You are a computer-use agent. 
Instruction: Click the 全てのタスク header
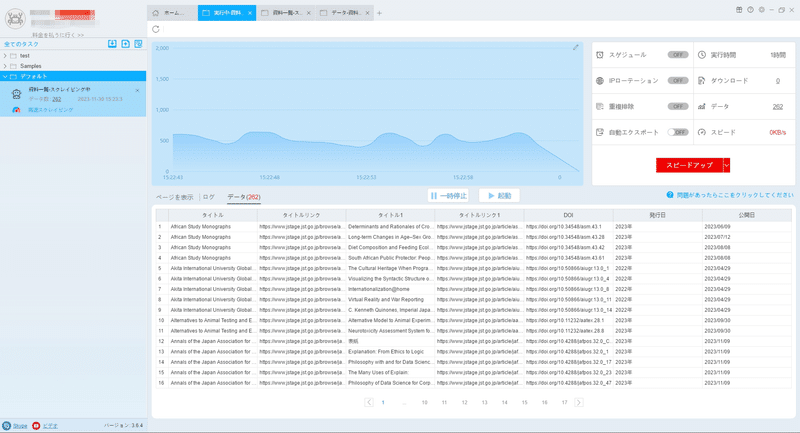coord(21,44)
